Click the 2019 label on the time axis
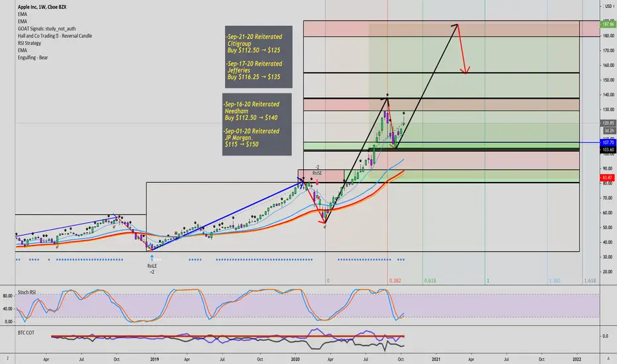This screenshot has width=617, height=364. click(154, 359)
